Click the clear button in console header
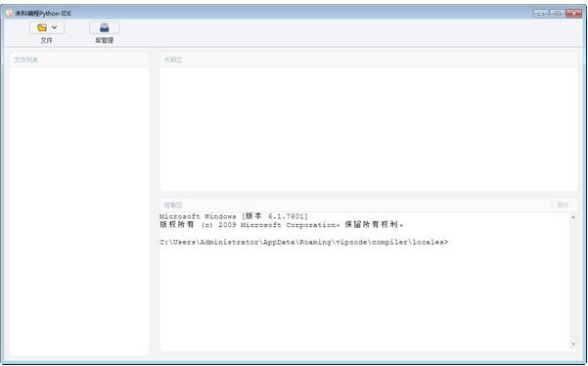This screenshot has width=588, height=366. pyautogui.click(x=559, y=205)
